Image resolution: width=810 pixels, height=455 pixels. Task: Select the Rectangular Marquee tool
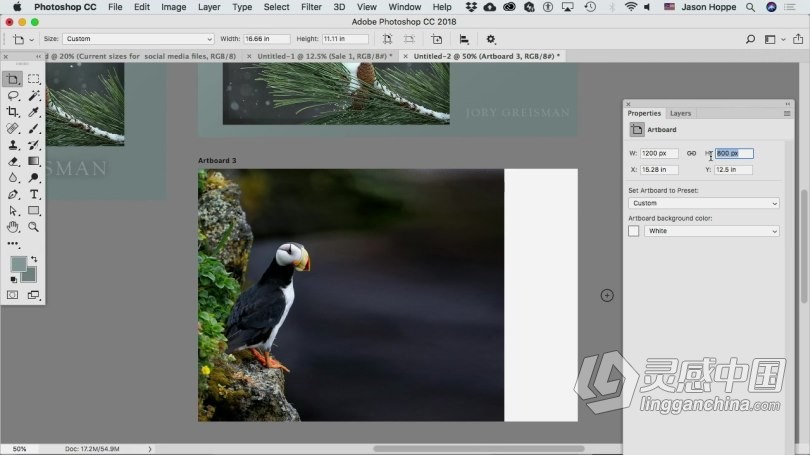pos(34,79)
